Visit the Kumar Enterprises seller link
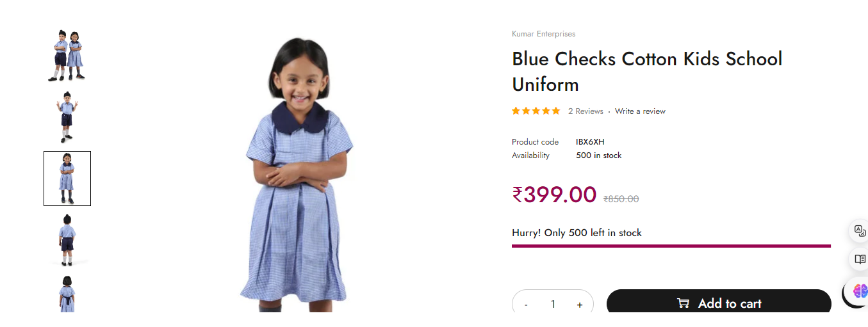The image size is (868, 327). [543, 34]
